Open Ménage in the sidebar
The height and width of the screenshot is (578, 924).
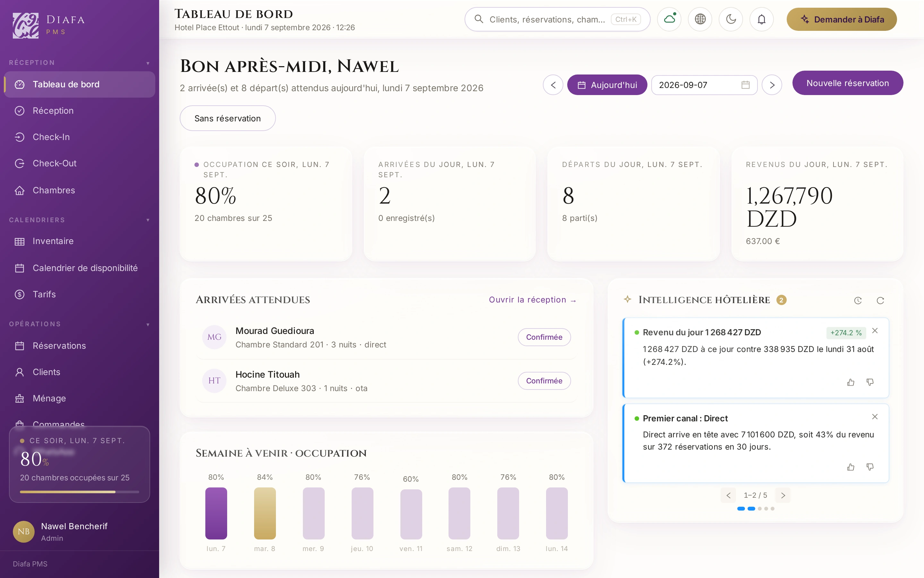click(80, 399)
